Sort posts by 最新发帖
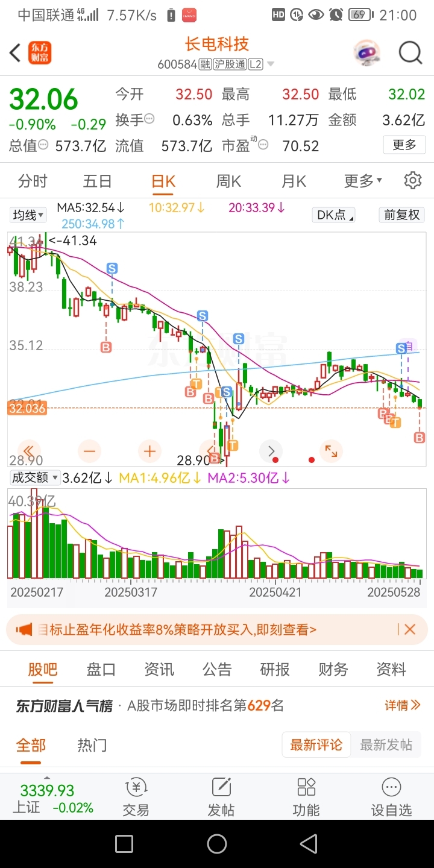 click(386, 745)
